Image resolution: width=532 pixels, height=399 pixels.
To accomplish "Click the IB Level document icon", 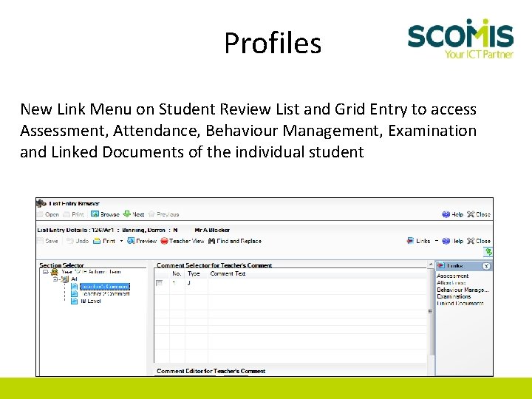I will 75,301.
